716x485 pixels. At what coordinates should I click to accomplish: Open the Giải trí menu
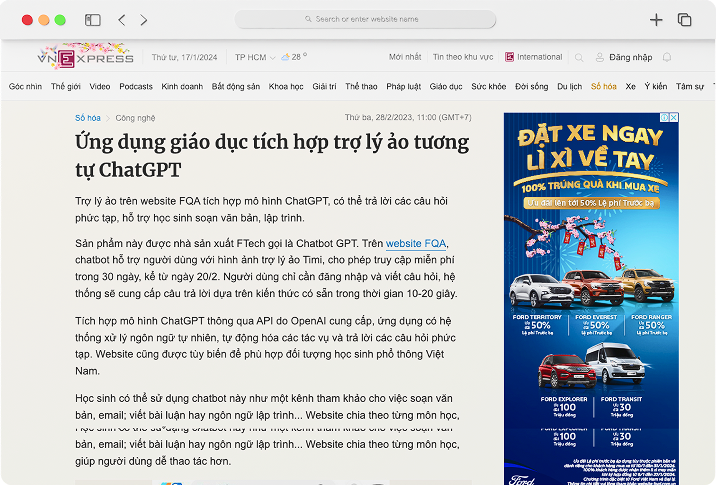[324, 86]
